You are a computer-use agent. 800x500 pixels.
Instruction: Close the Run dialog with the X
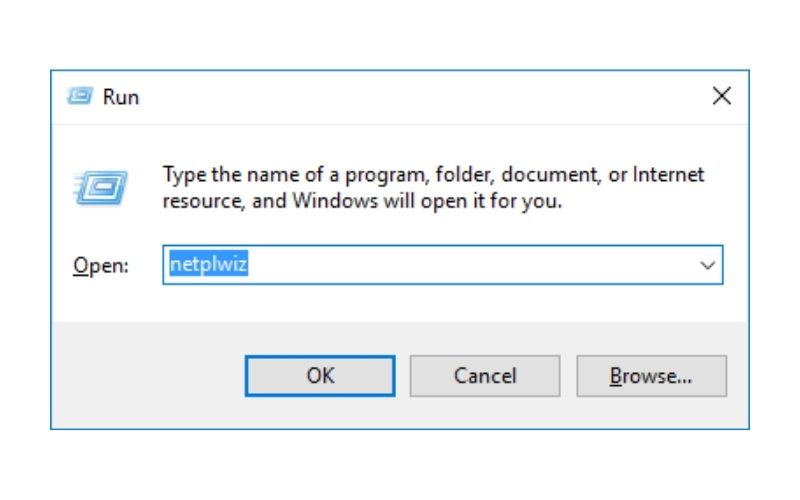721,96
